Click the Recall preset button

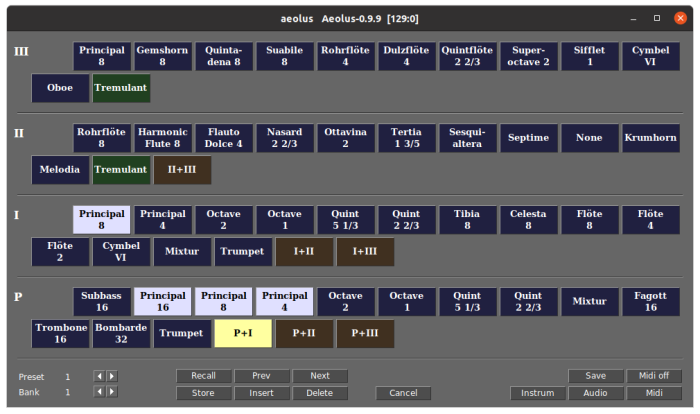click(x=203, y=376)
